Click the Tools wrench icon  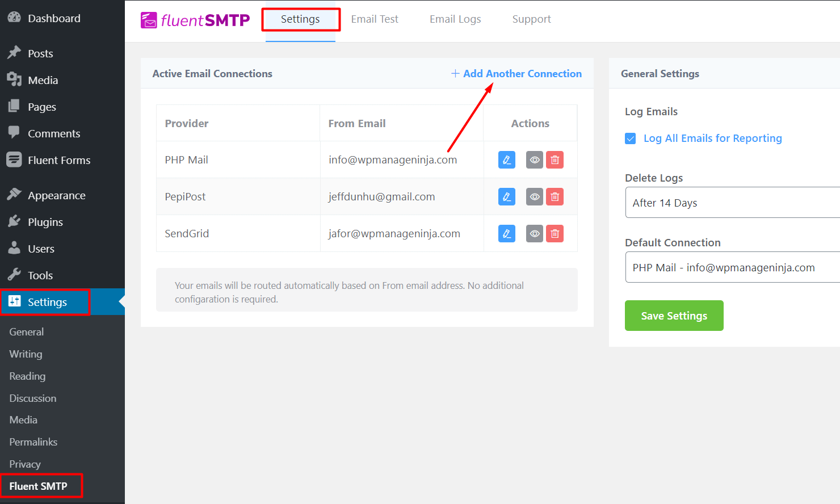click(x=14, y=275)
